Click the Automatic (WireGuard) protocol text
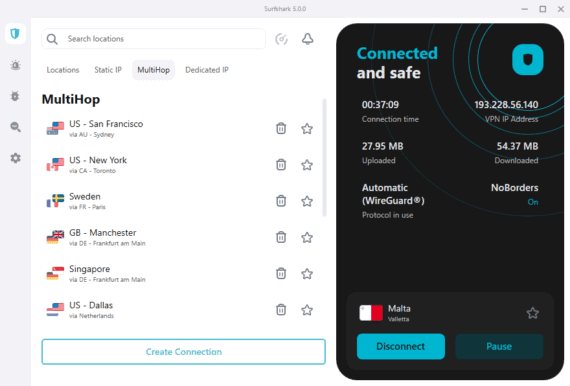This screenshot has height=386, width=570. (x=393, y=194)
